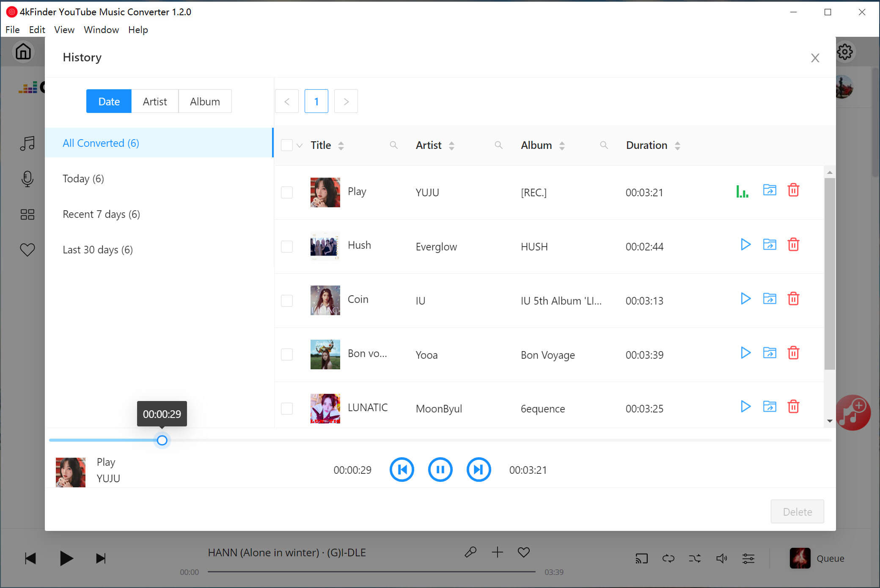The image size is (880, 588).
Task: Click the play button for LUNATIC by MoonByul
Action: coord(745,407)
